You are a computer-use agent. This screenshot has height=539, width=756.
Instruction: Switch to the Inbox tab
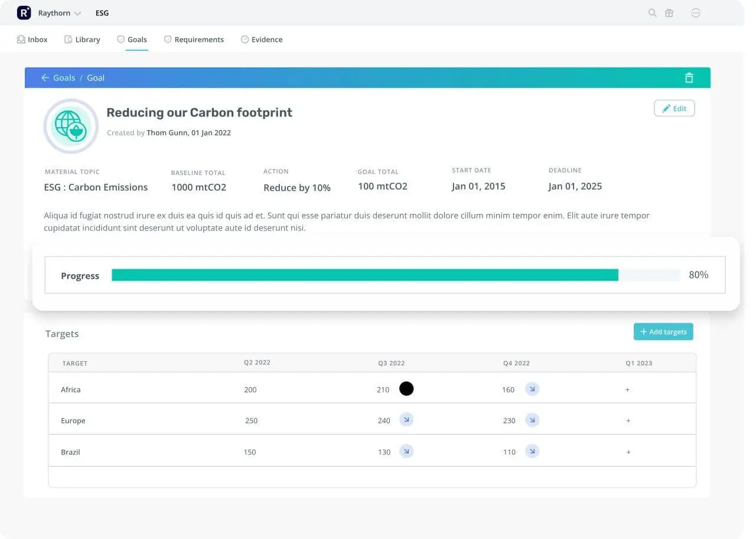coord(32,40)
